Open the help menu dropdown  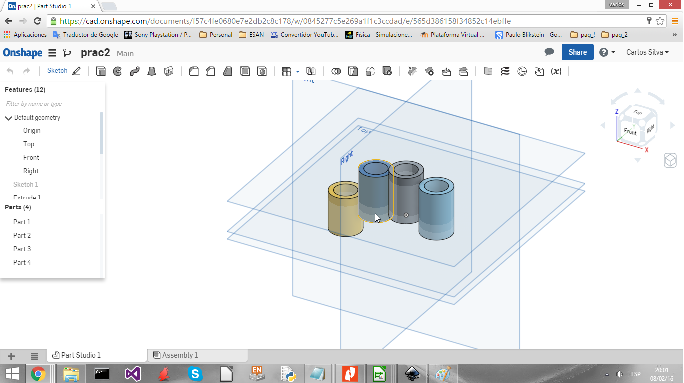point(607,52)
